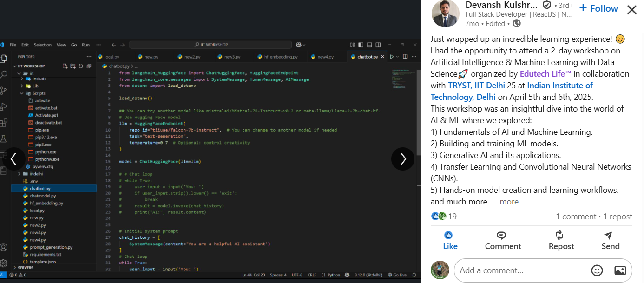Repost this workshop post

(561, 241)
